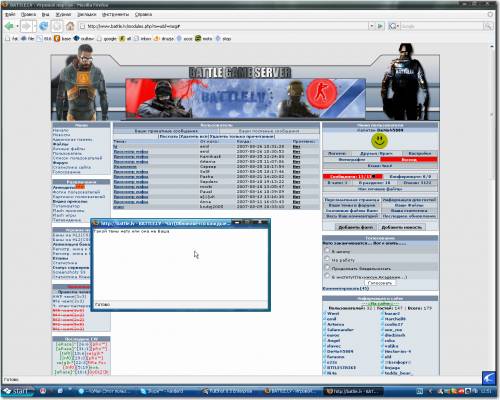500x400 pixels.
Task: Switch to 'Ваши посланные сообщения' tab
Action: [269, 131]
